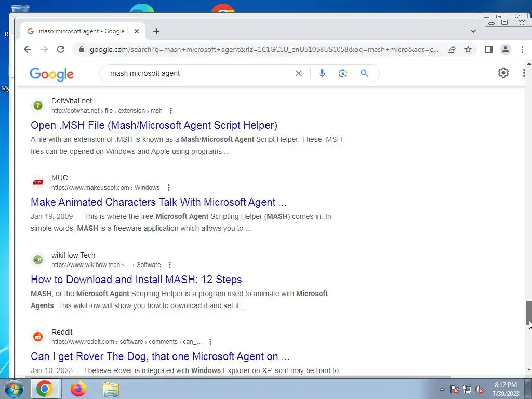Open Make Animated Characters Talk result
This screenshot has width=532, height=399.
coord(158,202)
